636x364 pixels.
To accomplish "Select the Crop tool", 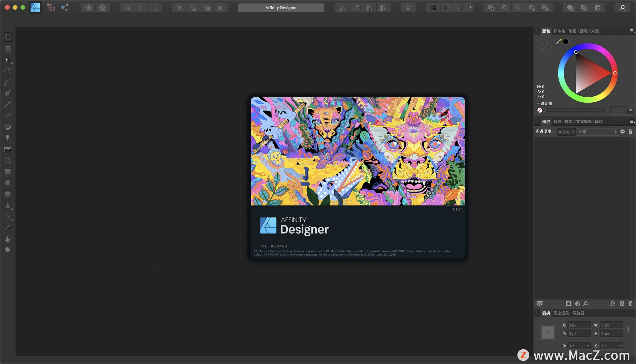I will click(x=8, y=160).
